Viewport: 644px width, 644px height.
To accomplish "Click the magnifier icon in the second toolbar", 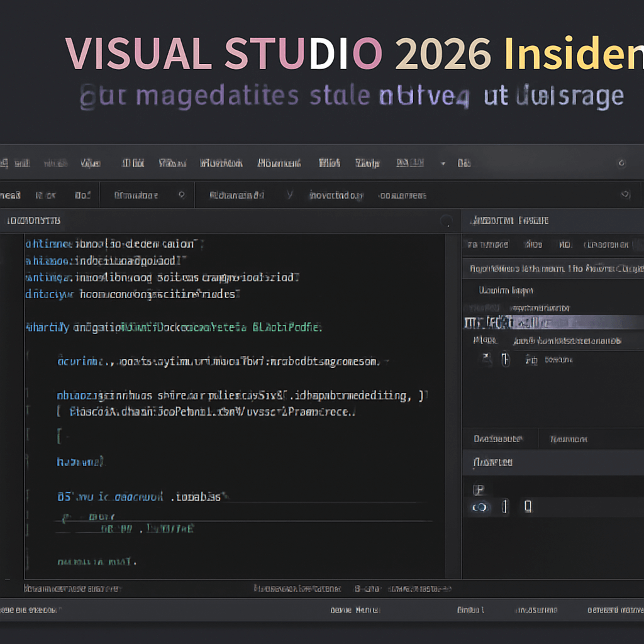I will click(182, 195).
